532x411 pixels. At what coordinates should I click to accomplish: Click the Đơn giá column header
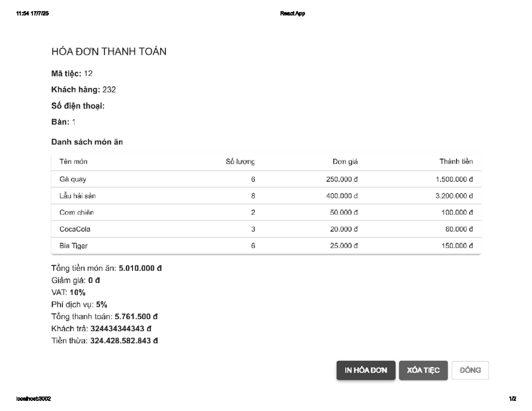(x=345, y=162)
